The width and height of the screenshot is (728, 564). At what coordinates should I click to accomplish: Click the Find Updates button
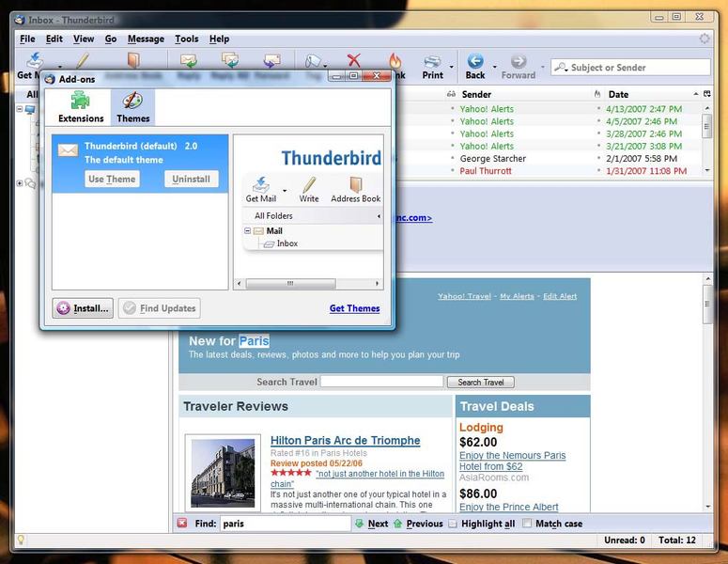(x=160, y=308)
